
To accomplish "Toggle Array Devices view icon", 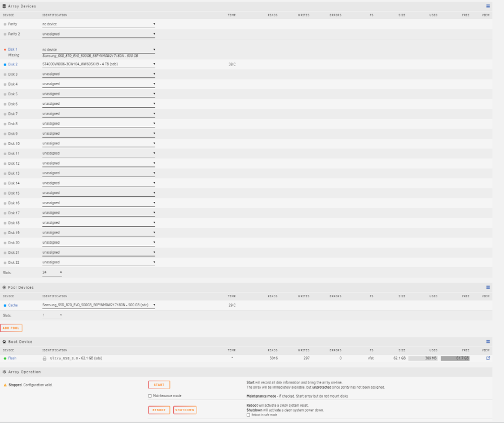I will point(488,6).
